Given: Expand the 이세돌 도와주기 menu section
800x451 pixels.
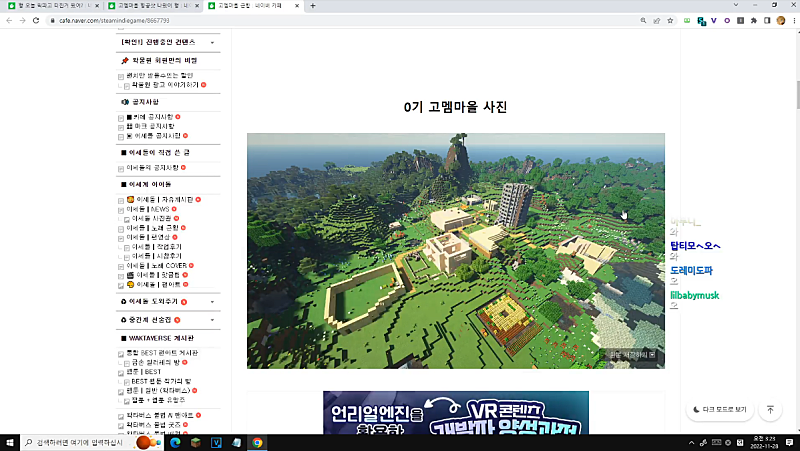Looking at the screenshot, I should click(212, 301).
